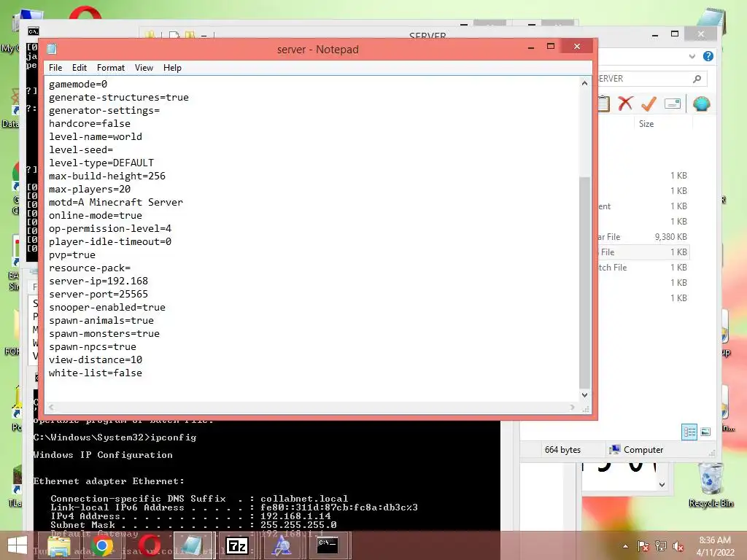Image resolution: width=747 pixels, height=560 pixels.
Task: Select the 9,380 KB jar file row
Action: click(x=643, y=237)
